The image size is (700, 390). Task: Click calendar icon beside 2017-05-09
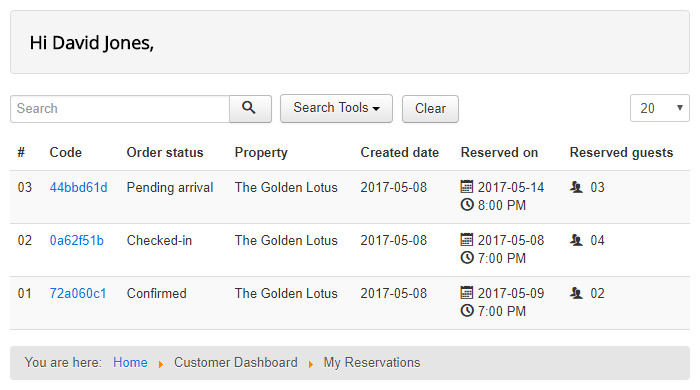pyautogui.click(x=467, y=293)
